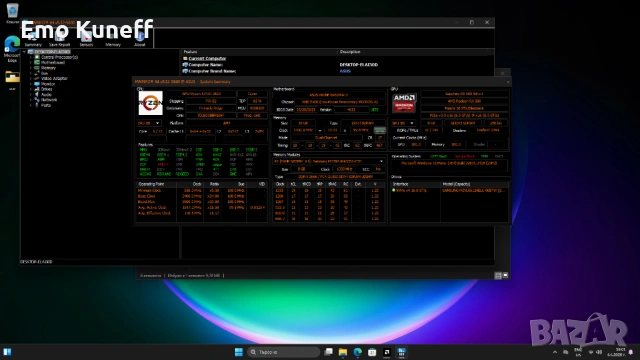
Task: Click the Memory module icon in the tree
Action: 37,68
